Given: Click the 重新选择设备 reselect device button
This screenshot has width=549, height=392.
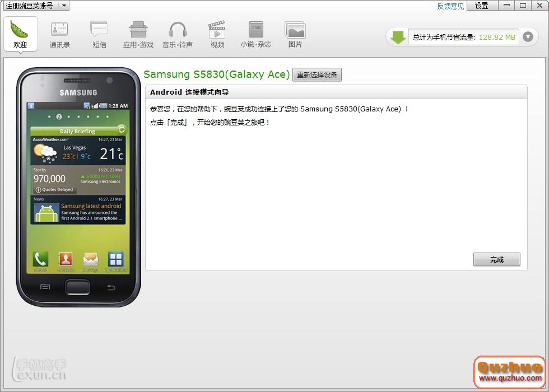Looking at the screenshot, I should click(x=317, y=74).
